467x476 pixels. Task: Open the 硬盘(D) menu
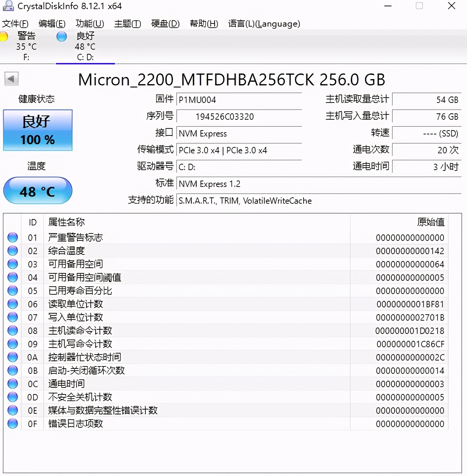pyautogui.click(x=165, y=23)
